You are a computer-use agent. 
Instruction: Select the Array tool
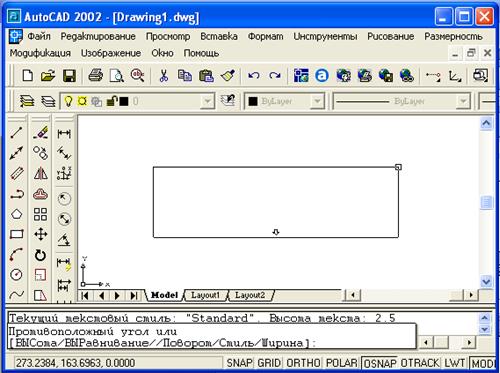[41, 214]
